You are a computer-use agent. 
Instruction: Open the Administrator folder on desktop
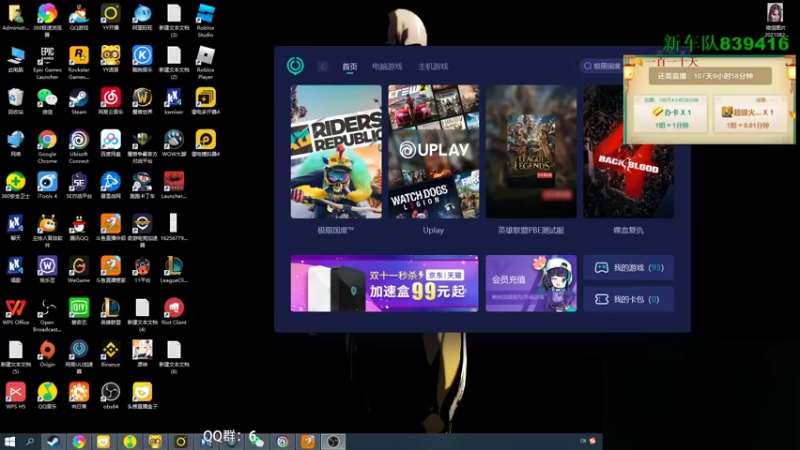[15, 18]
